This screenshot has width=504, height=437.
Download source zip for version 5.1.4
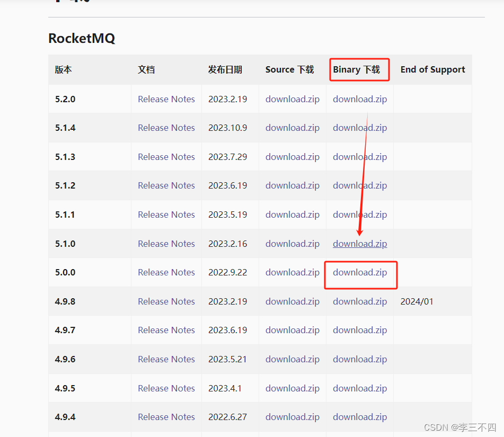(293, 128)
